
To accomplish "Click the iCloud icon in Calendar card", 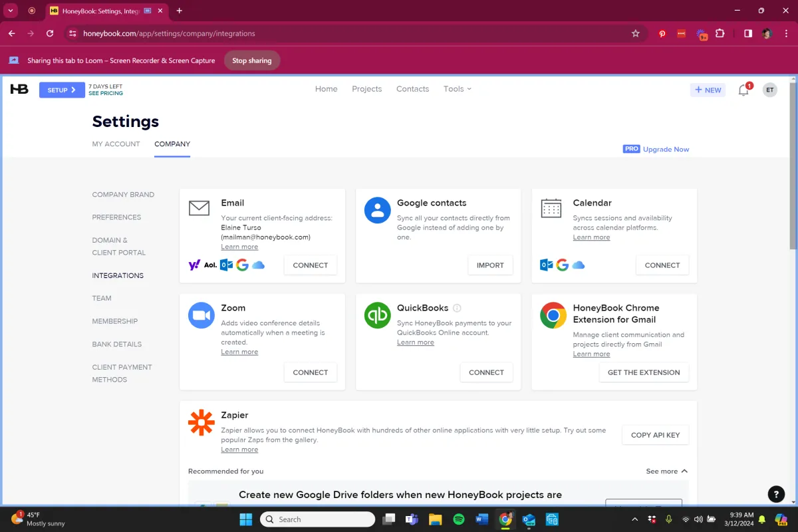I will pos(579,265).
